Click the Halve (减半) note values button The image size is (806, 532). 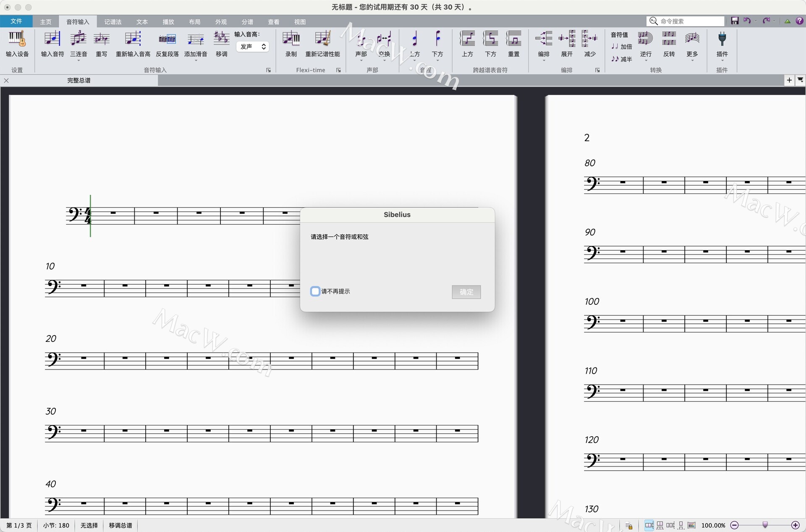621,59
